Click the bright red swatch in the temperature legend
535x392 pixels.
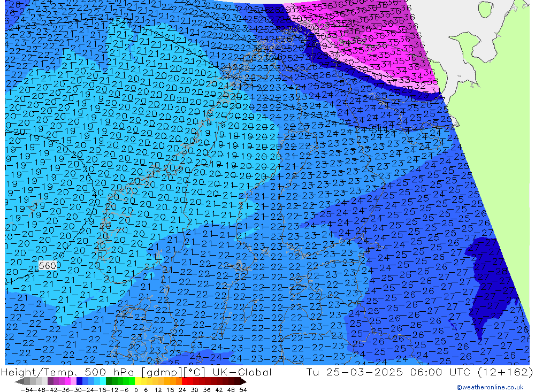pos(185,381)
